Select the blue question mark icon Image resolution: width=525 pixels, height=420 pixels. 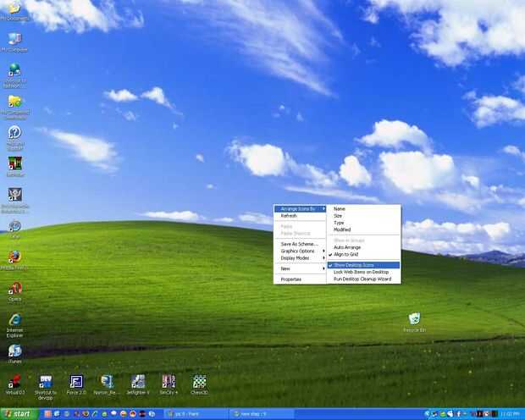[x=14, y=137]
